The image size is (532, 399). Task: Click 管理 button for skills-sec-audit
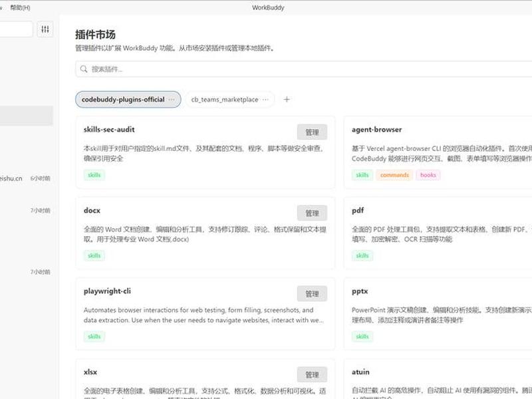click(x=312, y=132)
